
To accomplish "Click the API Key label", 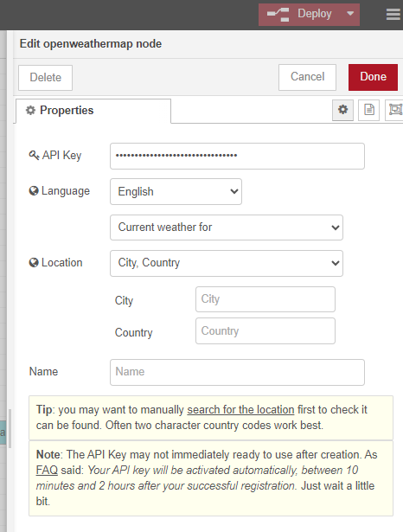I will 55,156.
